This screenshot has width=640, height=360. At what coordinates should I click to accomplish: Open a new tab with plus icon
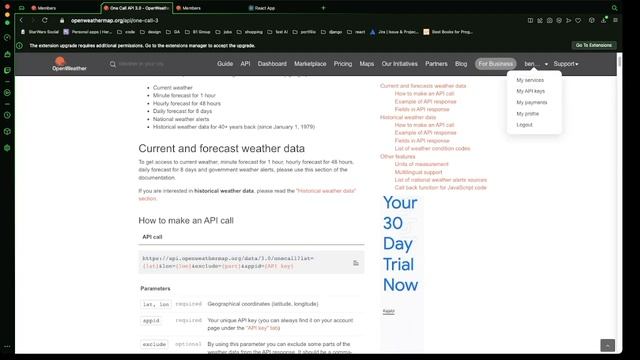[x=323, y=8]
